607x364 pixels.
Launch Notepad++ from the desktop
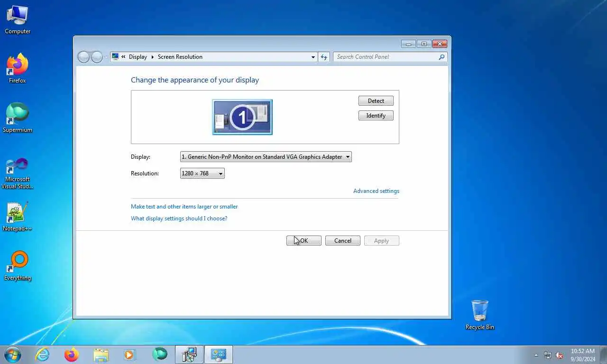18,217
